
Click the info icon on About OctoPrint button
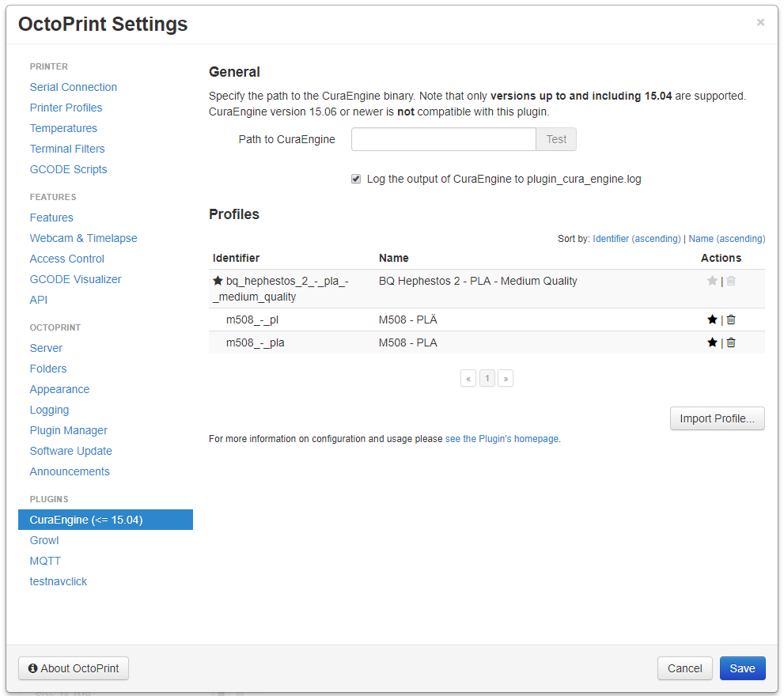32,668
